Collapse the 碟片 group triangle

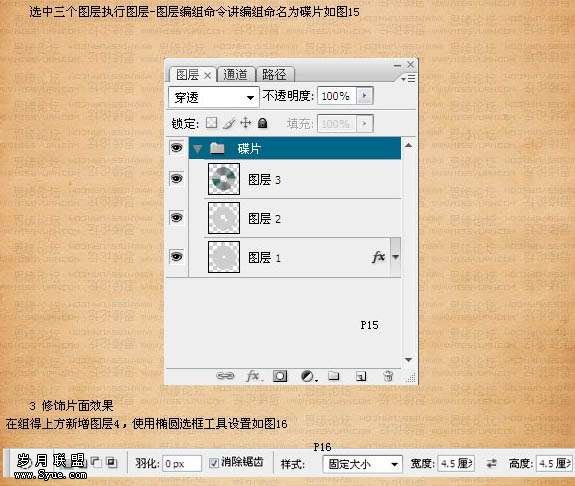tap(198, 149)
